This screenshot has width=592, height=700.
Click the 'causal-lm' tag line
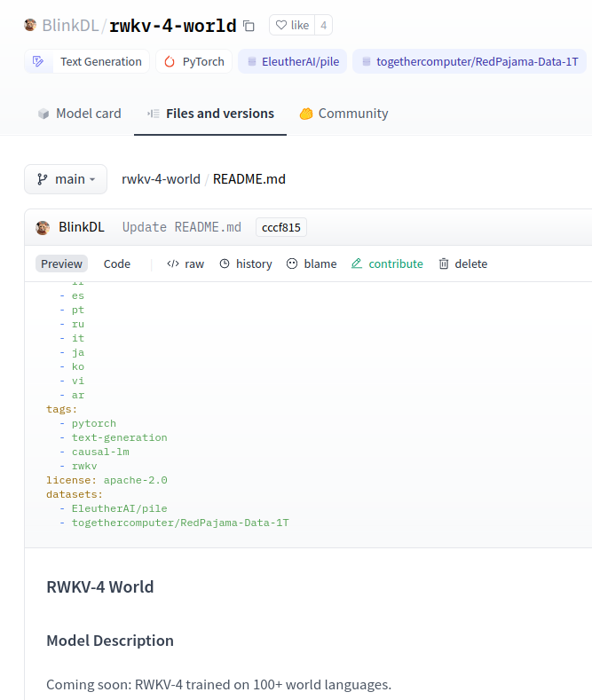pyautogui.click(x=100, y=452)
